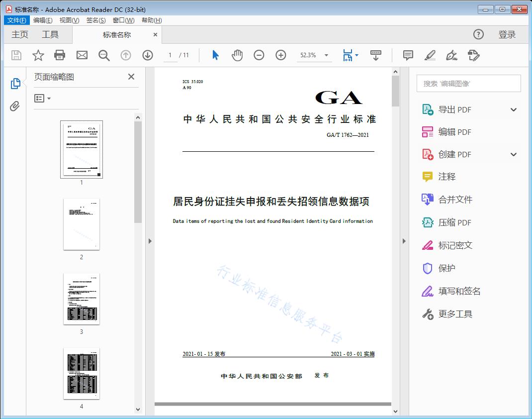Select page 3 thumbnail
The height and width of the screenshot is (419, 532).
tap(82, 299)
